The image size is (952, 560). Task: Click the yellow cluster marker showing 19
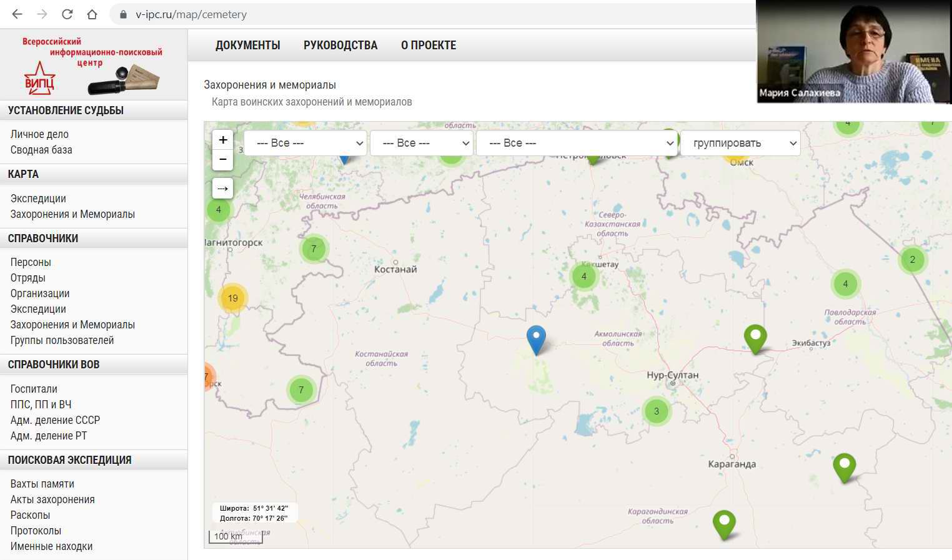tap(232, 298)
